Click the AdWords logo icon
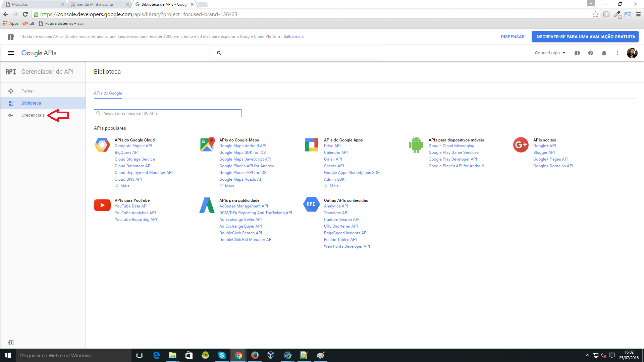The image size is (644, 362). [207, 205]
